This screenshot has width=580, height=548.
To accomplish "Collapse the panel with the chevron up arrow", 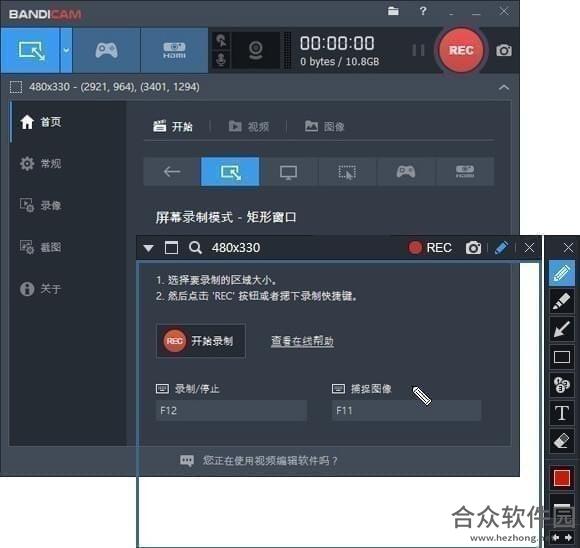I will click(x=504, y=87).
